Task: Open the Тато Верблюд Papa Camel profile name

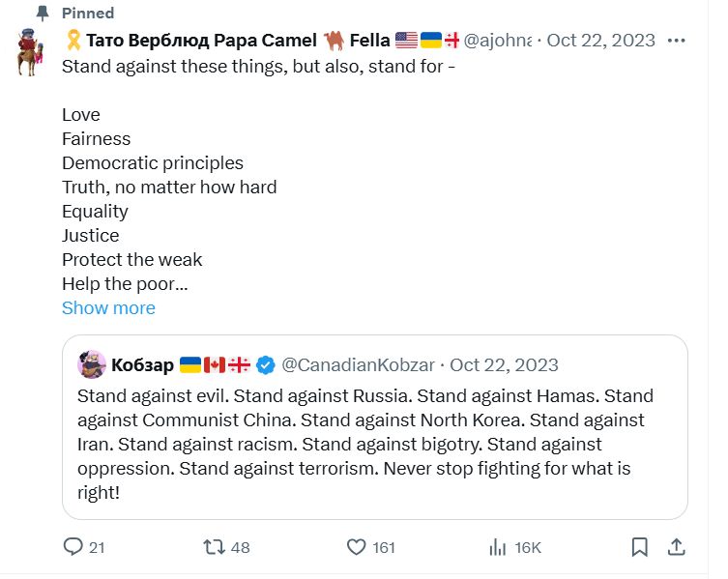Action: coord(200,41)
